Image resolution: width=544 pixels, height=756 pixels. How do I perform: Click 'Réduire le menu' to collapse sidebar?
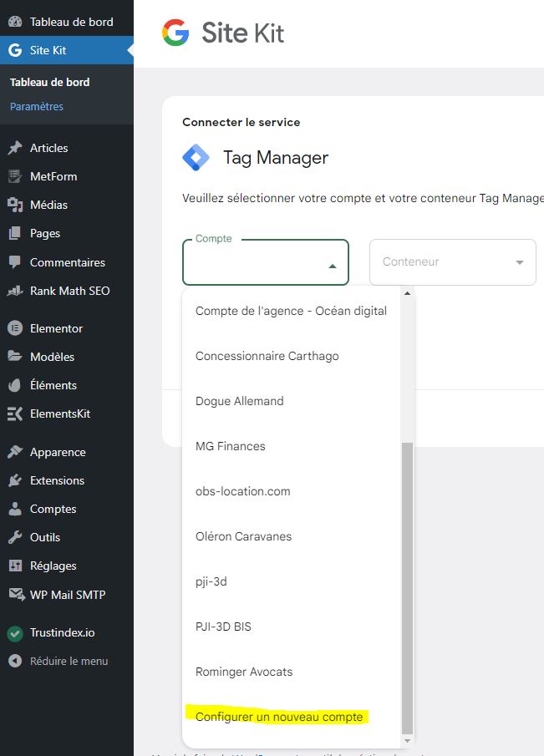[69, 661]
